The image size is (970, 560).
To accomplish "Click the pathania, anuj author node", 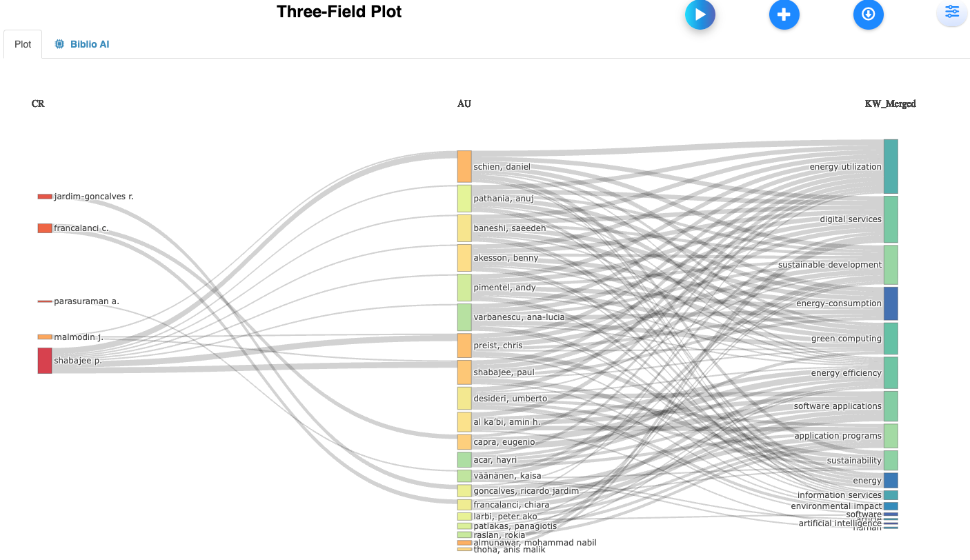I will pos(464,199).
